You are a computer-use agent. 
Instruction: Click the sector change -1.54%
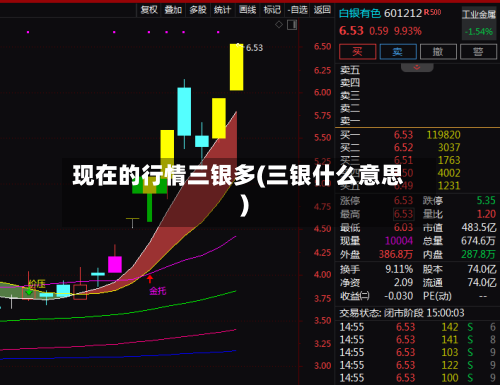pyautogui.click(x=479, y=32)
